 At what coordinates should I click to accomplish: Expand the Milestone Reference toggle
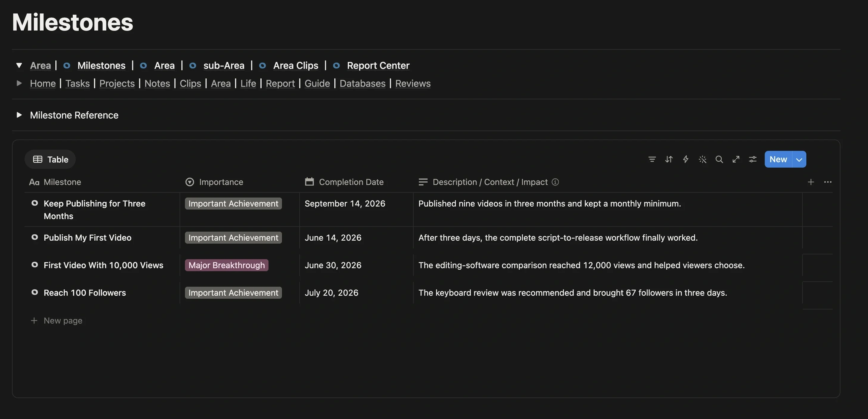pos(19,115)
